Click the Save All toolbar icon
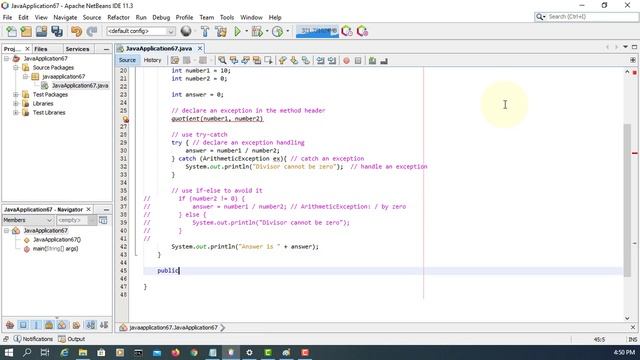640x360 pixels. coord(57,31)
